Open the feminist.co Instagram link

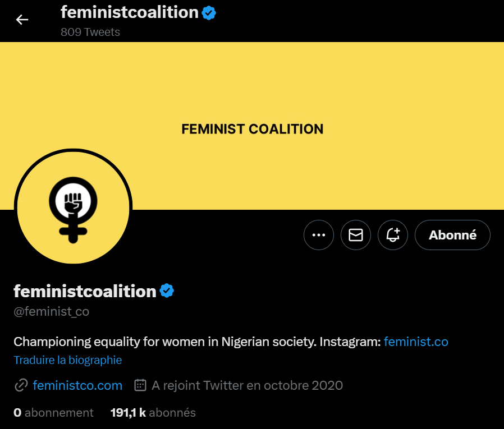click(x=416, y=342)
